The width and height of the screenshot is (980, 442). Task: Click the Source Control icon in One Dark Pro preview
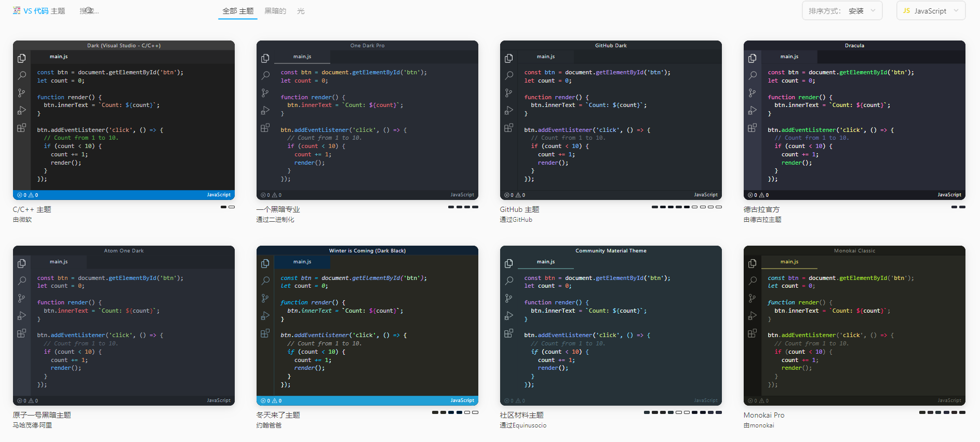click(x=265, y=93)
